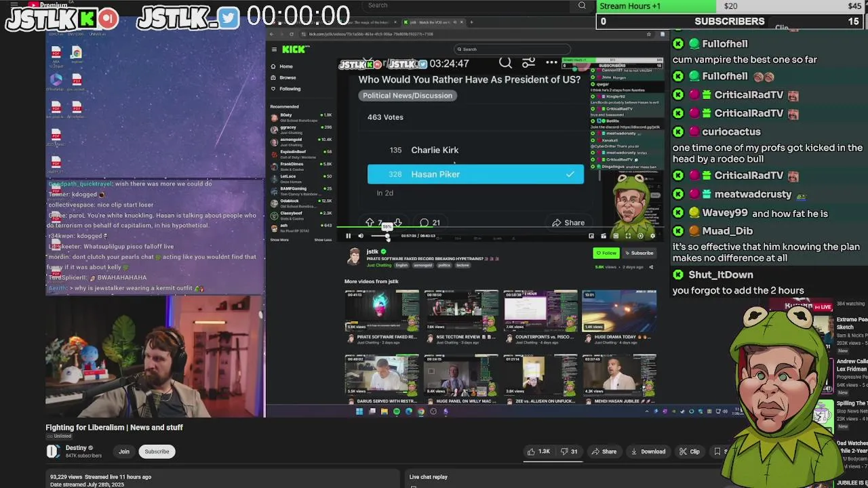
Task: Open Chrome from the Windows taskbar
Action: 421,411
